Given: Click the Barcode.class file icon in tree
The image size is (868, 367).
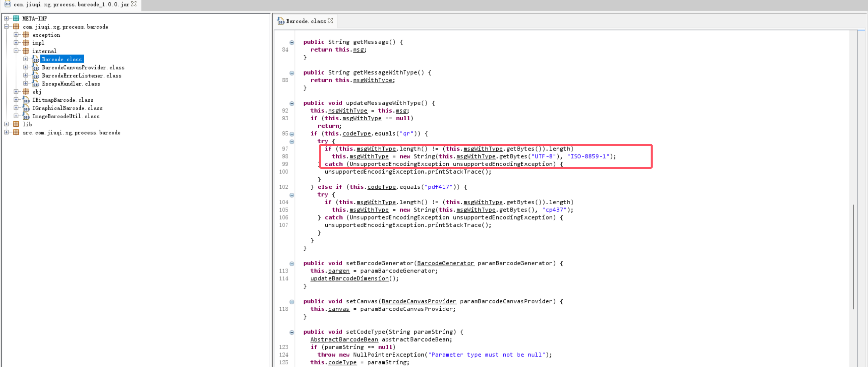Looking at the screenshot, I should pos(36,59).
